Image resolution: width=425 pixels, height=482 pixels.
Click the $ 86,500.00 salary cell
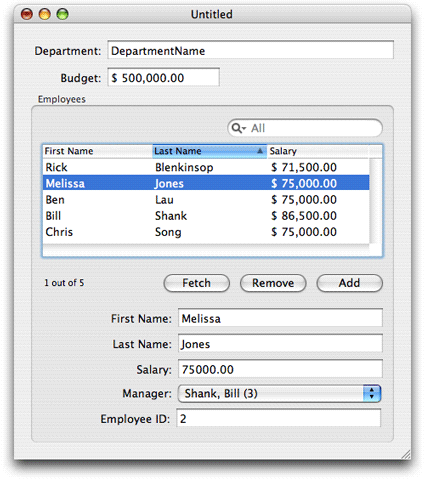tap(304, 216)
